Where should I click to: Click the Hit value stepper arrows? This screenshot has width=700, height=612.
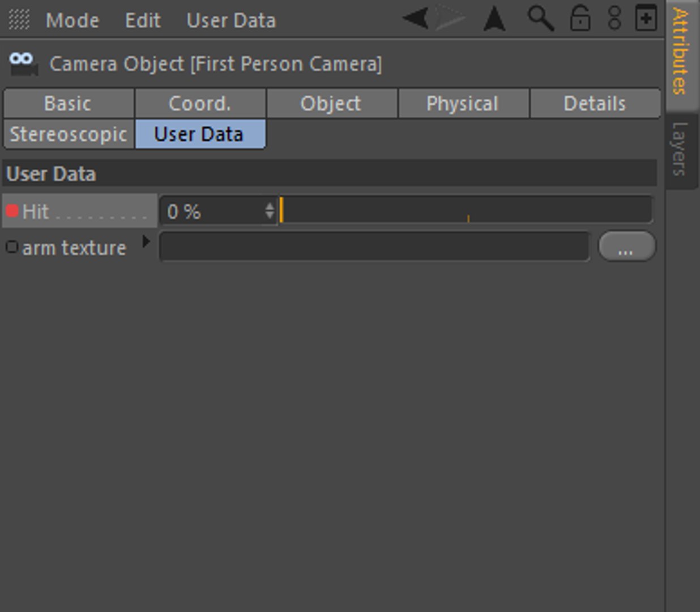[270, 211]
